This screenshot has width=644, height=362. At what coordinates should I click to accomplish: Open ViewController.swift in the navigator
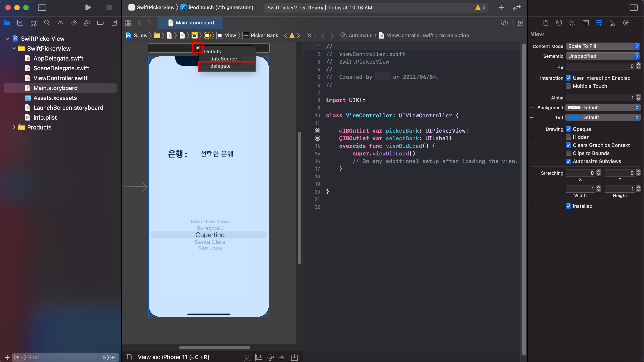(60, 78)
